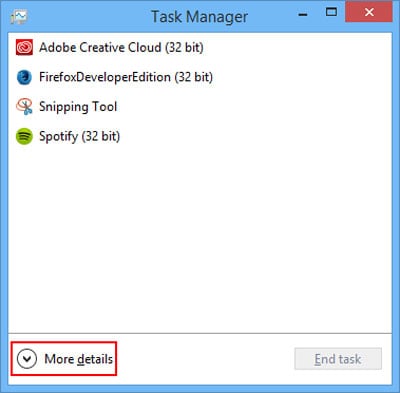Image resolution: width=400 pixels, height=393 pixels.
Task: Highlight the Snipping Tool text in list
Action: [78, 107]
